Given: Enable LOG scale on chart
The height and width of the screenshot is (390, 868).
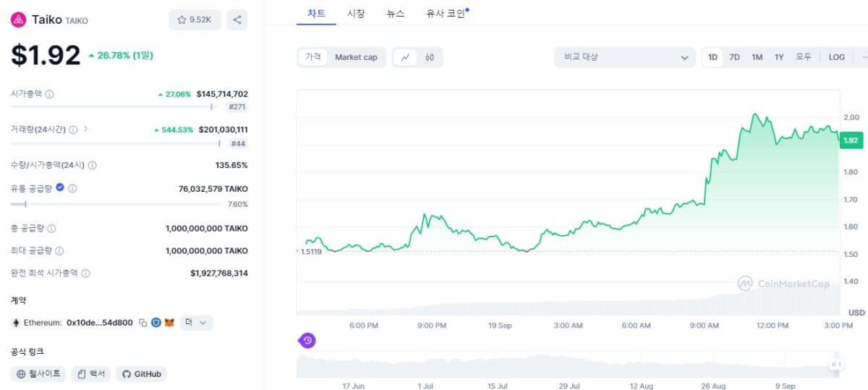Looking at the screenshot, I should tap(836, 57).
